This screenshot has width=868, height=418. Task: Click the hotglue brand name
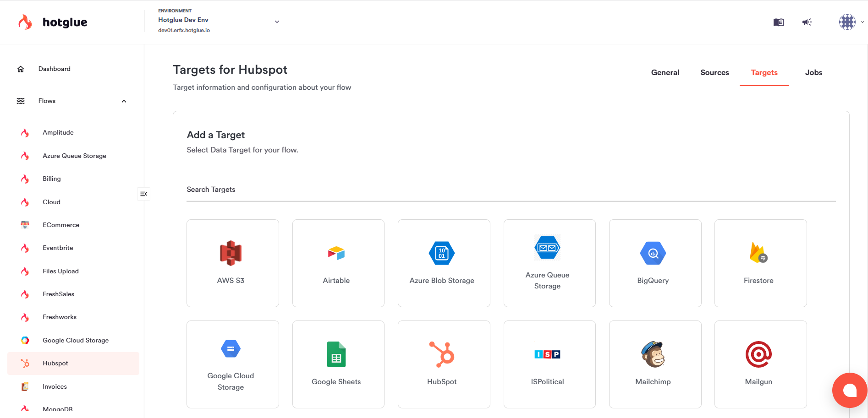point(65,22)
